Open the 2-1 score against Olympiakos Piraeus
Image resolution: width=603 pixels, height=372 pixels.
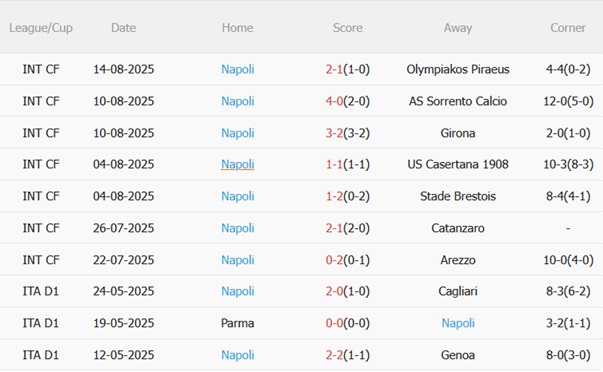pos(334,69)
